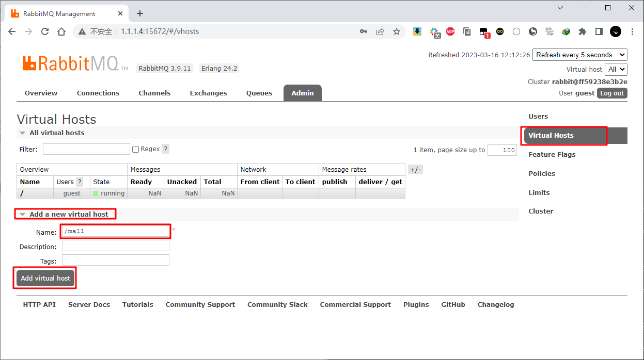644x360 pixels.
Task: Open the ABP extension icon
Action: pos(450,31)
